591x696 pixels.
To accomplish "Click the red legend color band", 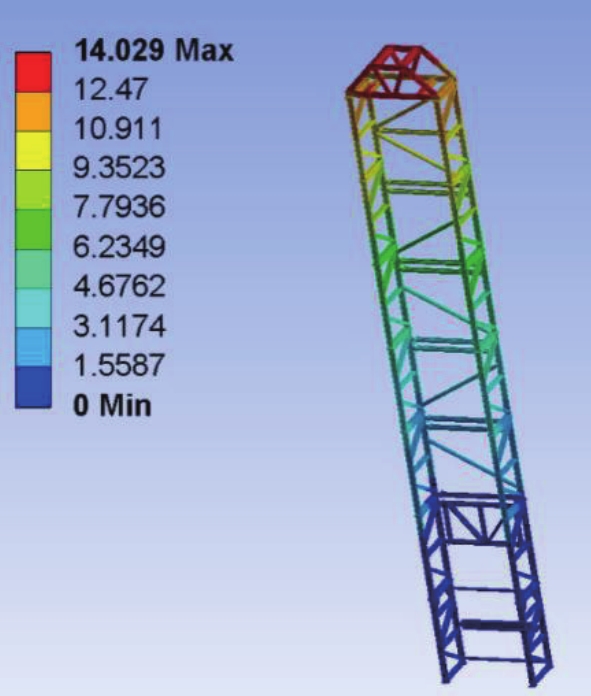I will (33, 72).
